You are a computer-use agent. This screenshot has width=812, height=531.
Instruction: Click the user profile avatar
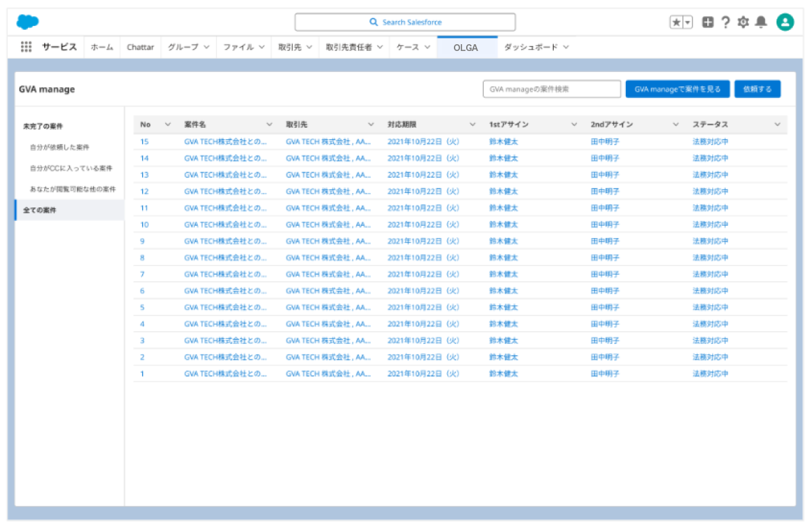(x=785, y=22)
